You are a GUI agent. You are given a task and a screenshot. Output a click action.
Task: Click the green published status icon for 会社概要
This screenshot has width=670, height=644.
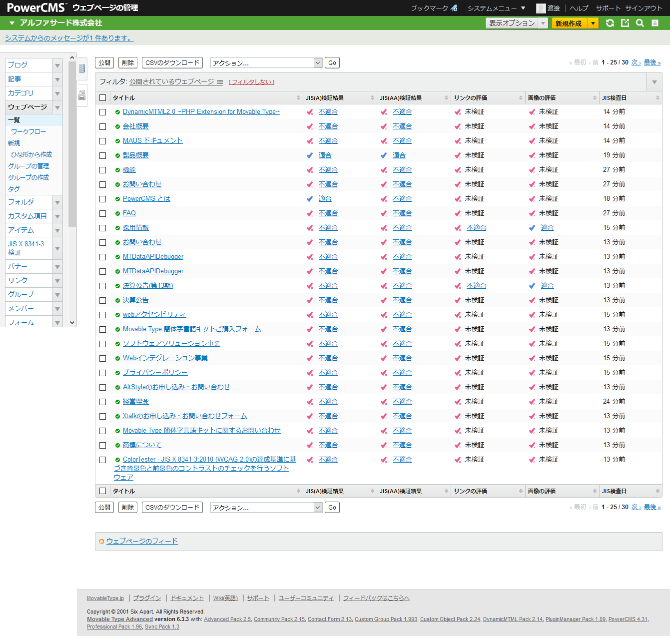117,126
